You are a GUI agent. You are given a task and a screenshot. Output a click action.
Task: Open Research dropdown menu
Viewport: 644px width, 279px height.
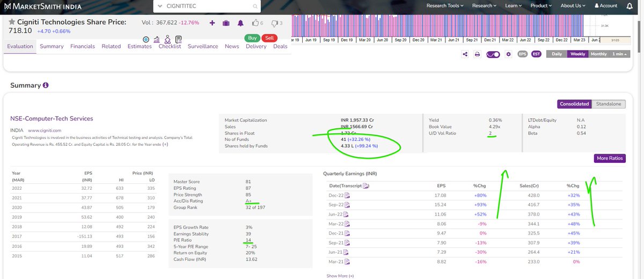coord(484,6)
